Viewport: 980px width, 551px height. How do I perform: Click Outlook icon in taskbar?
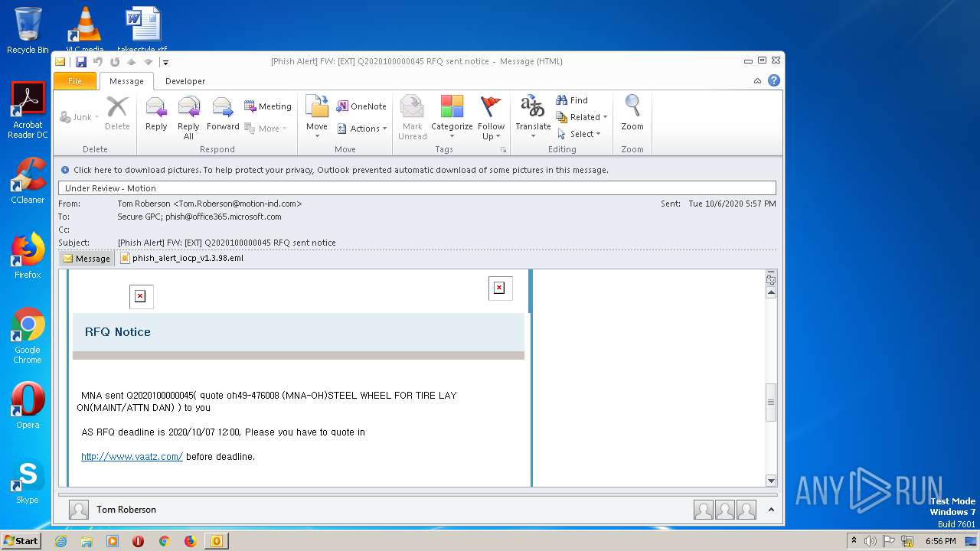[217, 541]
